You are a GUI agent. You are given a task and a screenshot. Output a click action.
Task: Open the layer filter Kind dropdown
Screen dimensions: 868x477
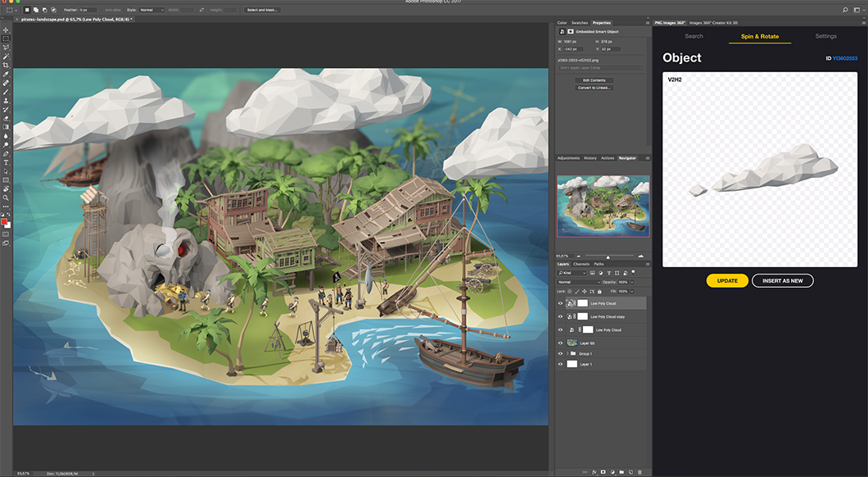tap(572, 273)
